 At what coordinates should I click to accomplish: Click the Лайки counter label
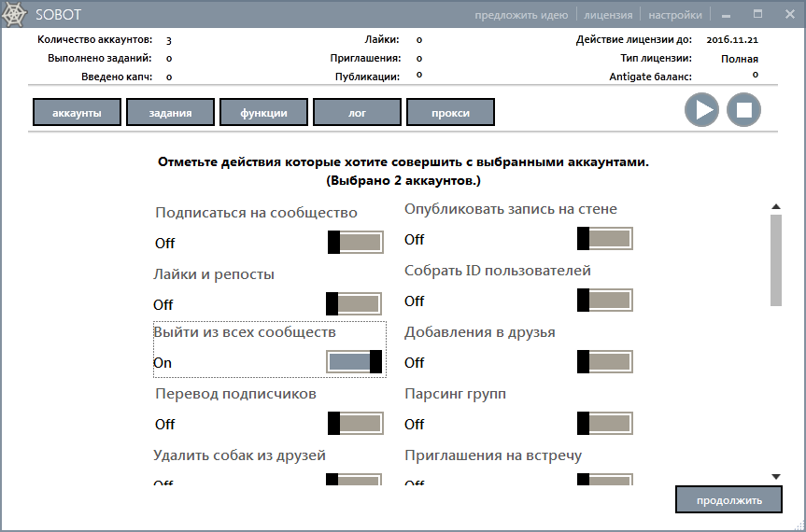coord(382,39)
